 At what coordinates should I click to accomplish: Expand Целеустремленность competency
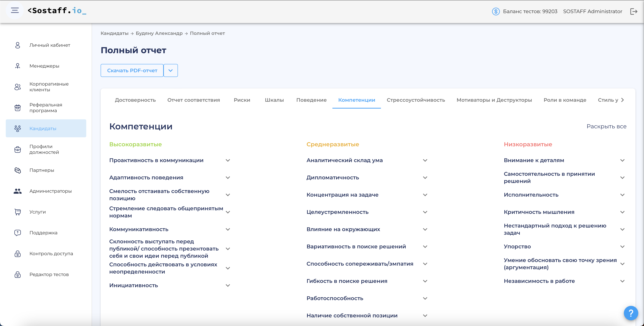coord(425,212)
